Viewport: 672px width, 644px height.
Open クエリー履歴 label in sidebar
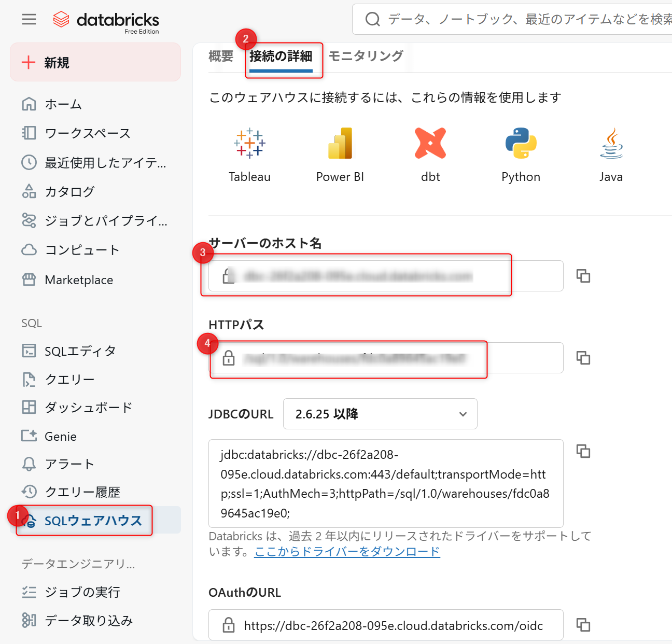[x=82, y=492]
